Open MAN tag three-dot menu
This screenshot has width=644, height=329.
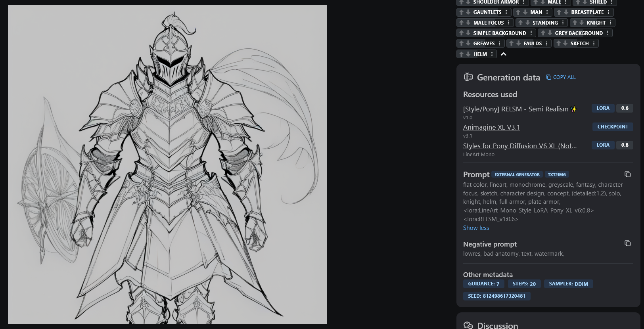coord(547,12)
